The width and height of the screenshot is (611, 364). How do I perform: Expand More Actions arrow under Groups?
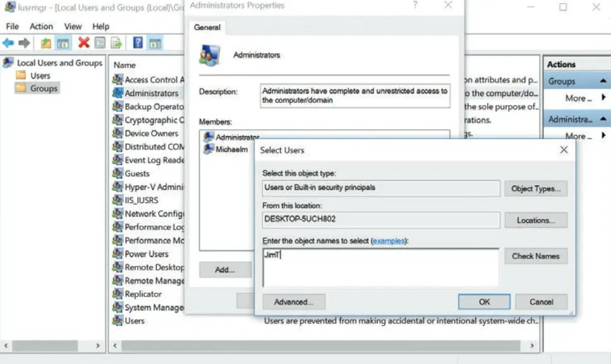[603, 98]
